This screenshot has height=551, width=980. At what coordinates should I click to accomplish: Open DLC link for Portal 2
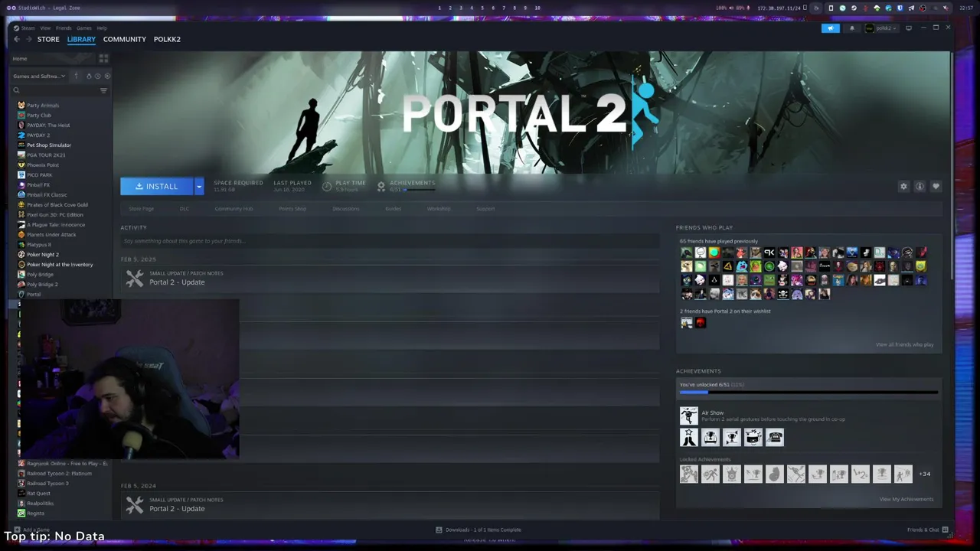[185, 209]
